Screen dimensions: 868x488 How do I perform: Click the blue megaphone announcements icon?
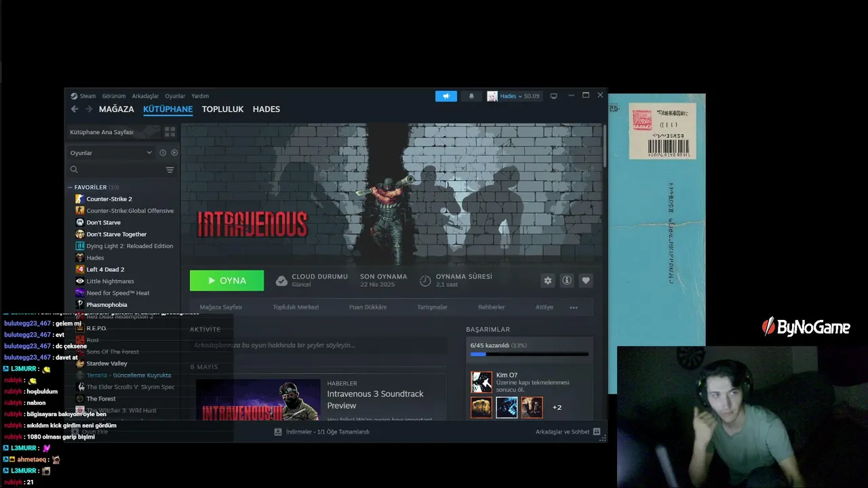446,96
